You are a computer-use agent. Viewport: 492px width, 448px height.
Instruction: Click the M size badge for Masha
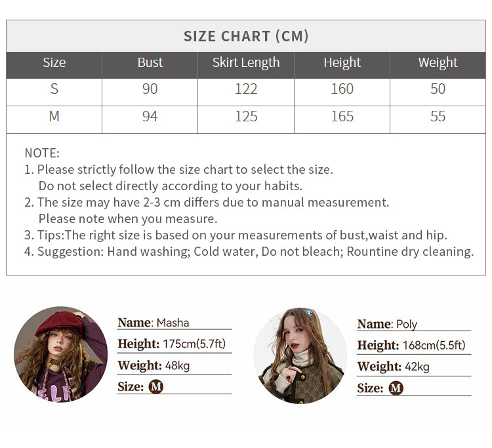pos(156,386)
